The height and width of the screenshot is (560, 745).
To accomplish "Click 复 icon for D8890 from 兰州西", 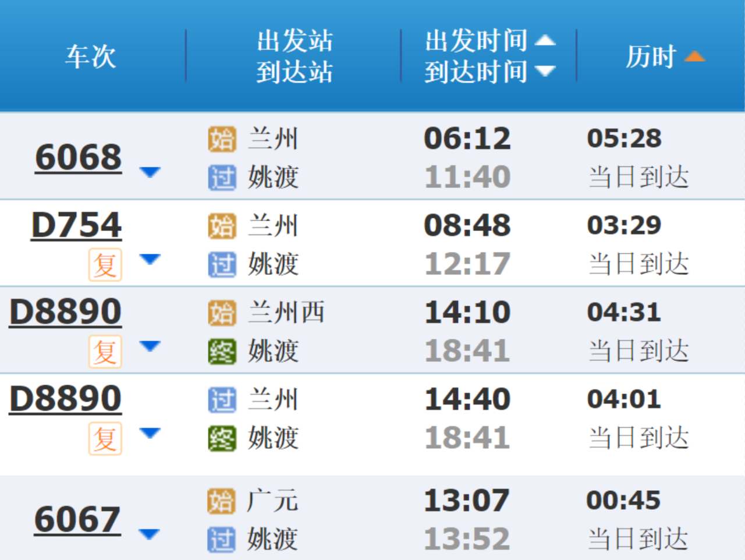I will (x=105, y=352).
